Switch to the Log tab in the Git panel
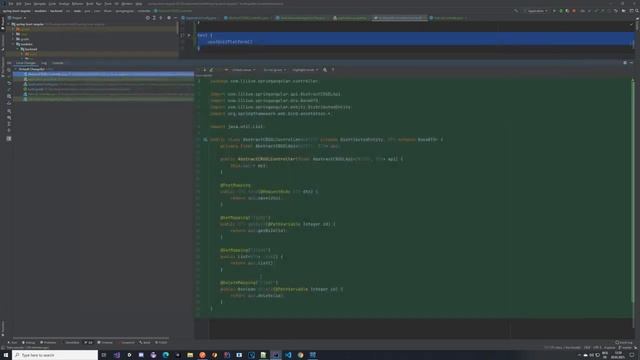This screenshot has height=360, width=640. pyautogui.click(x=44, y=63)
